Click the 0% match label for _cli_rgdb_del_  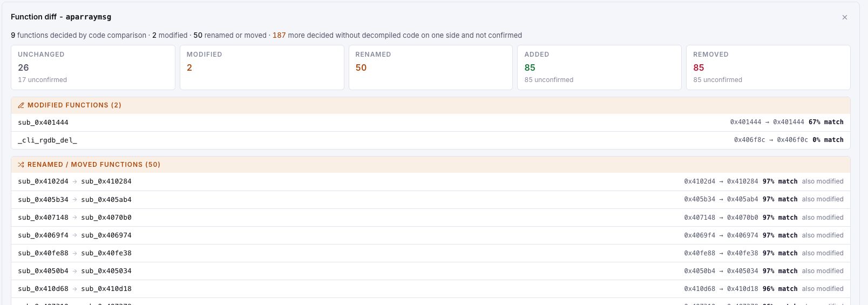828,140
